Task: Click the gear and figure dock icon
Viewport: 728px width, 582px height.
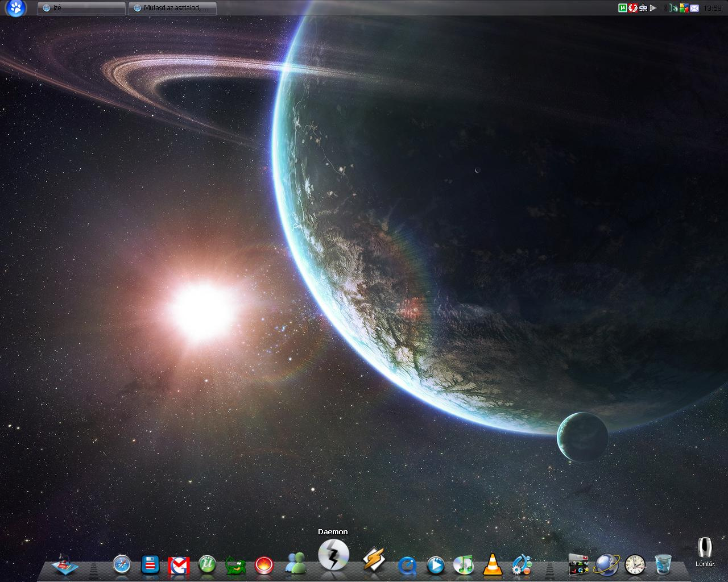Action: pyautogui.click(x=522, y=564)
